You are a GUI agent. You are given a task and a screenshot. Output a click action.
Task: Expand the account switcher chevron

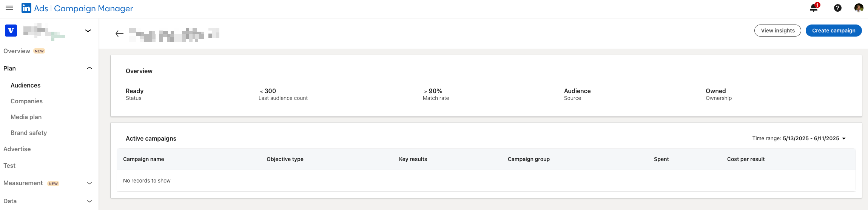(x=88, y=31)
